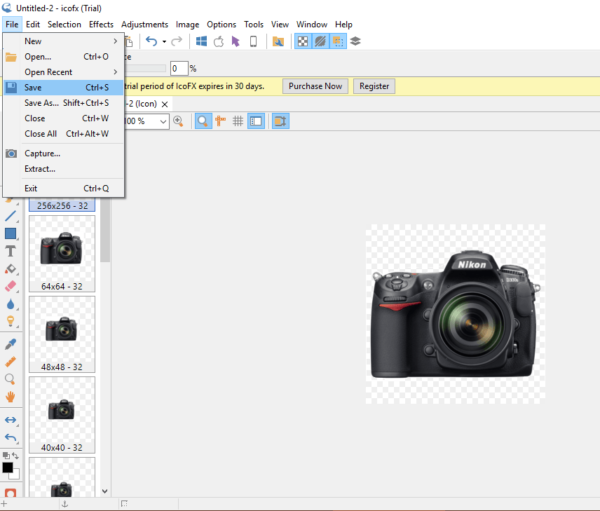Toggle the orange selection grid button
Screen dimensions: 600x511
338,41
